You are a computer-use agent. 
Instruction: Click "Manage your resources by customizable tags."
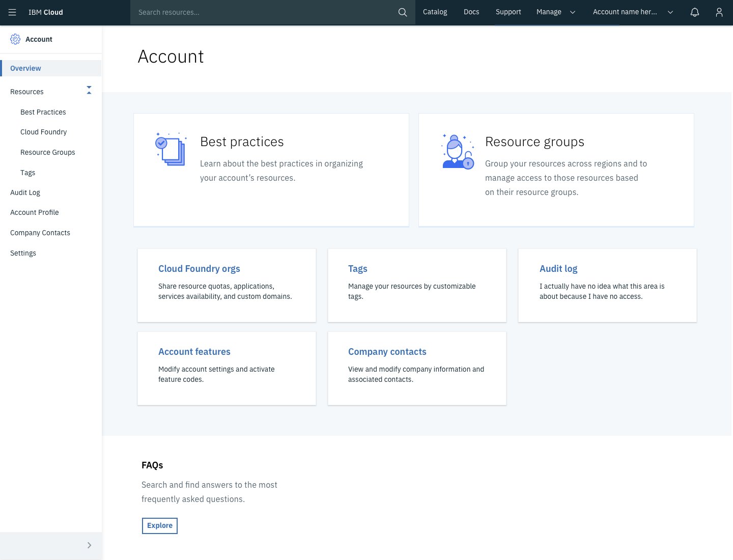[x=412, y=291]
